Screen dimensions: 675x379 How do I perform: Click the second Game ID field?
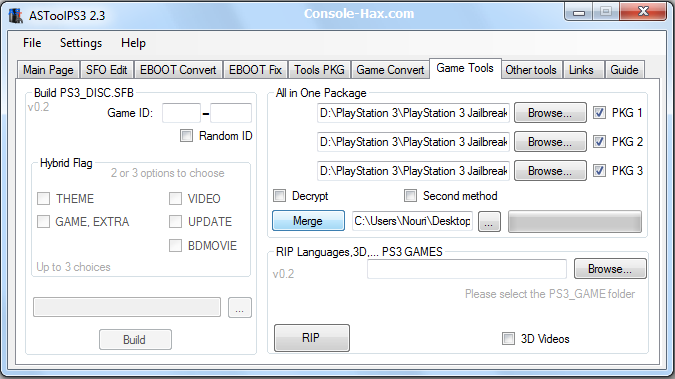231,113
